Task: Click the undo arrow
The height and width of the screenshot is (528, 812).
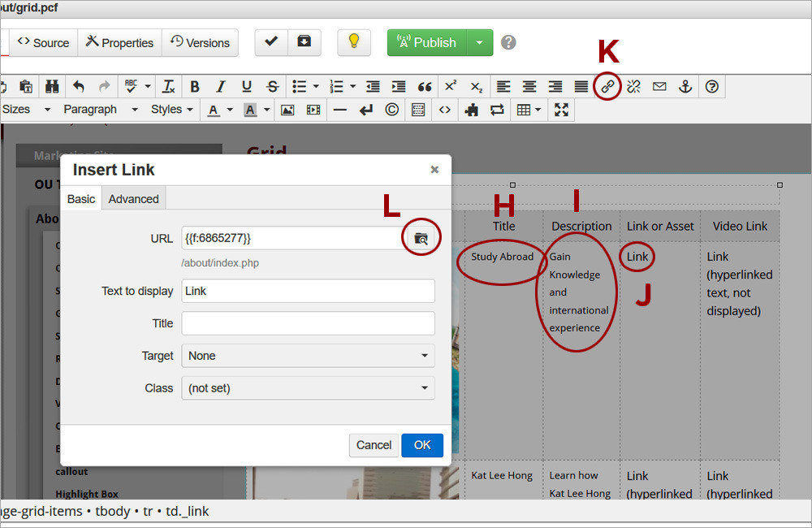Action: click(78, 87)
